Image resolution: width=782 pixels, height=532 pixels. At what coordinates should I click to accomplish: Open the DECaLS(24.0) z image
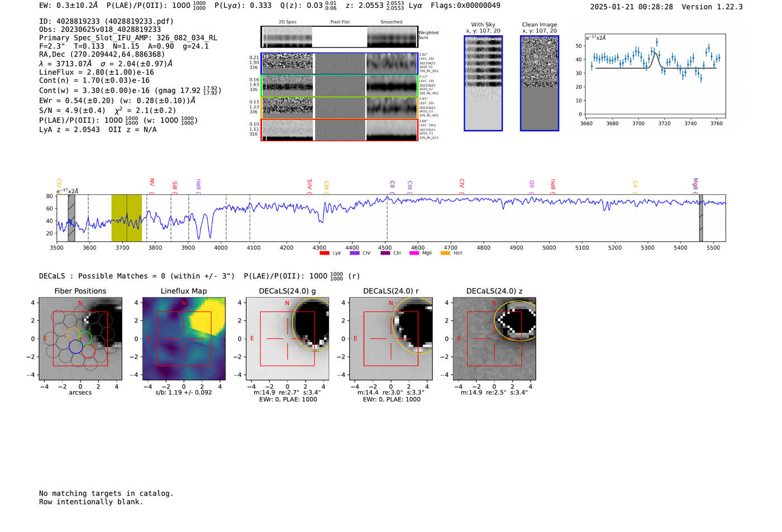494,338
